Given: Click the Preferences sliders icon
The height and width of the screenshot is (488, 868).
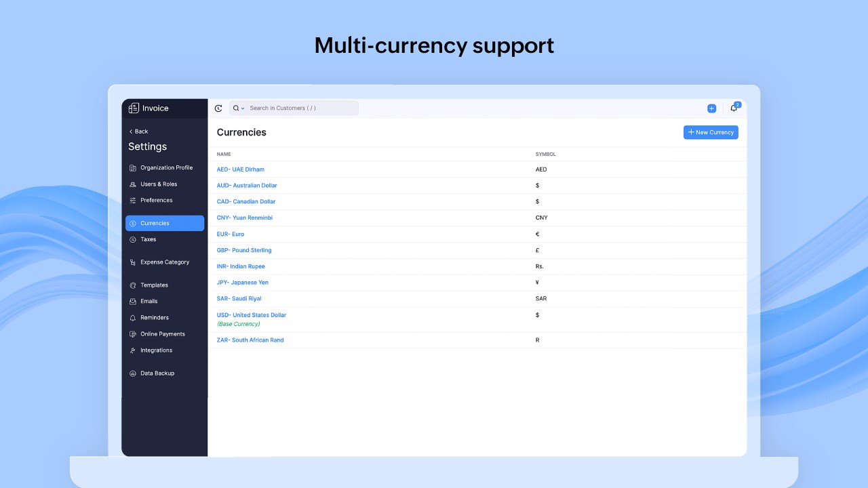Looking at the screenshot, I should 133,201.
